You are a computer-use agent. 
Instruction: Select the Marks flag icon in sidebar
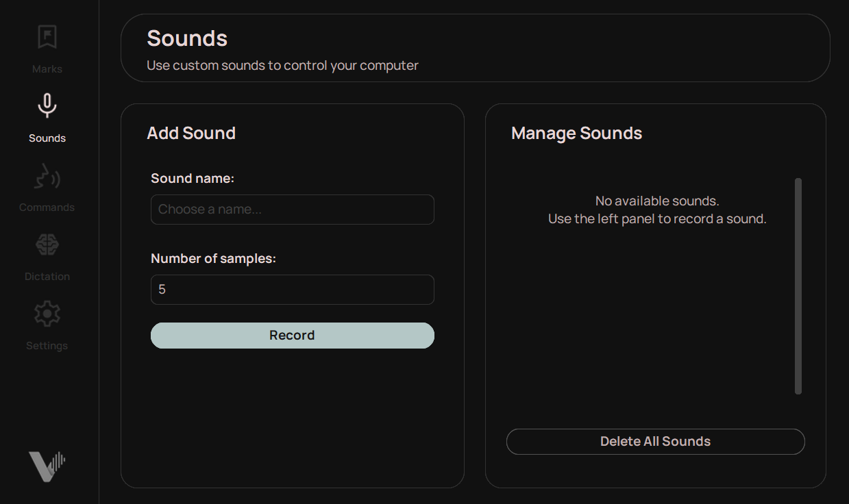(47, 38)
